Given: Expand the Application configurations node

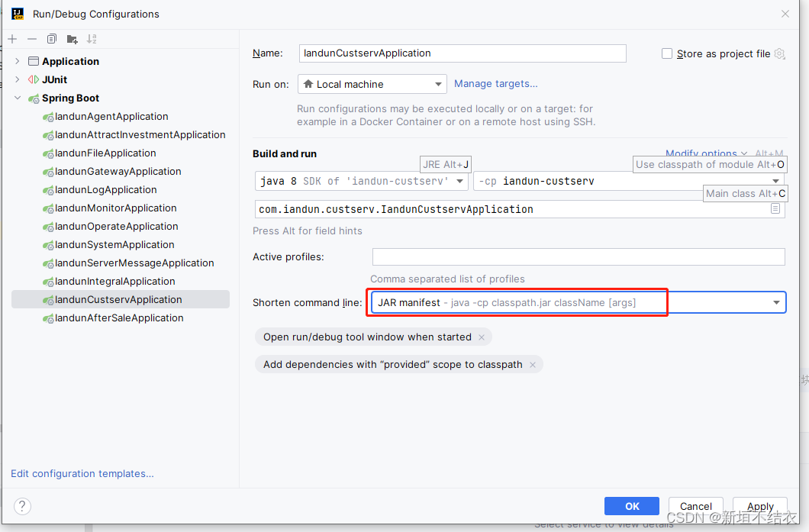Looking at the screenshot, I should point(18,61).
